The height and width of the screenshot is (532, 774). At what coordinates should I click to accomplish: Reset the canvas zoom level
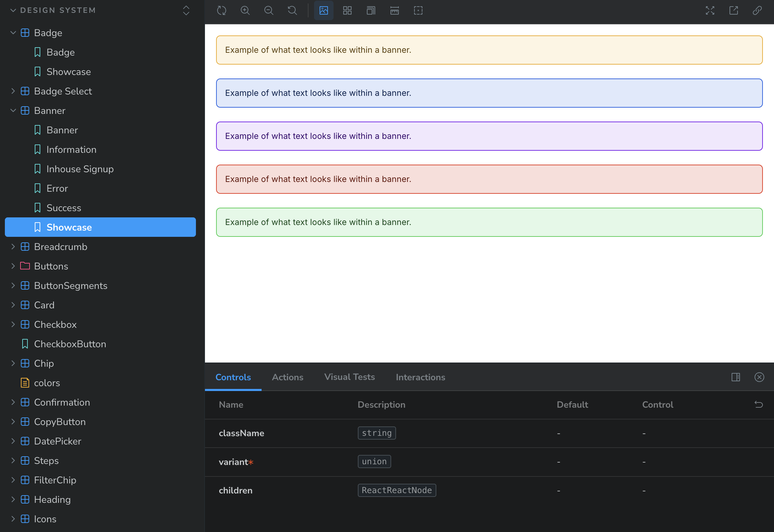pyautogui.click(x=293, y=10)
